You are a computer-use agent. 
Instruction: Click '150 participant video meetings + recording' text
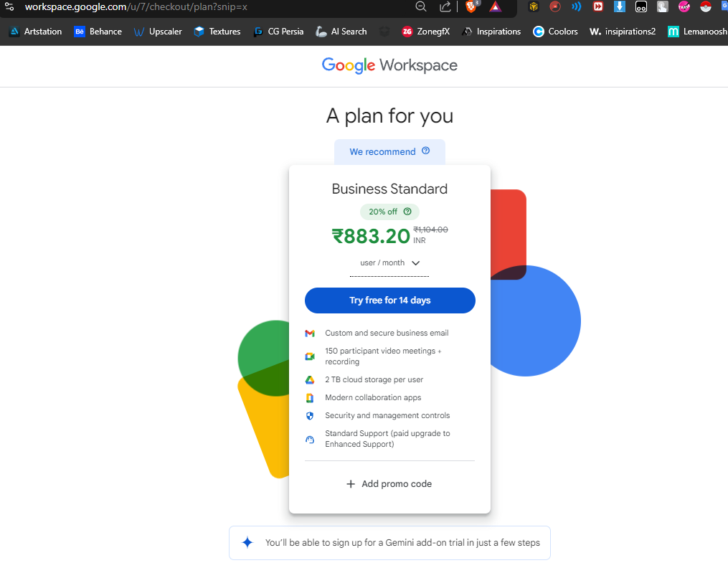(x=384, y=356)
